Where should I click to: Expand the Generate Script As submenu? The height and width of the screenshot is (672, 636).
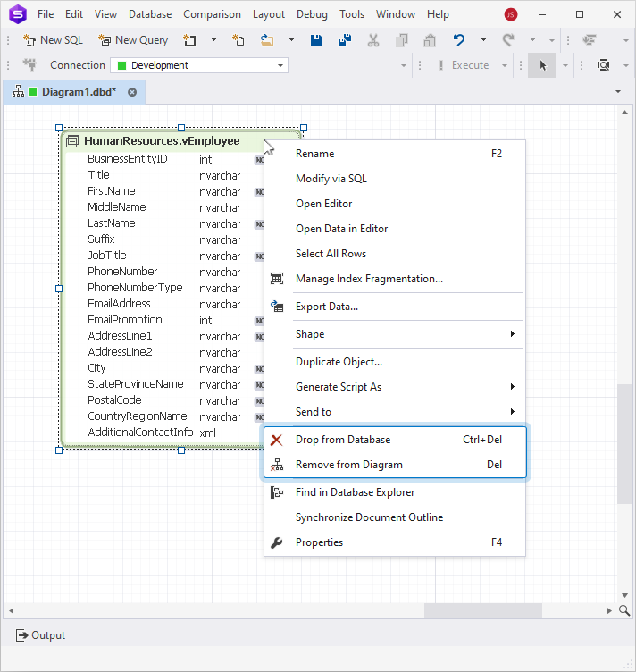pos(395,387)
